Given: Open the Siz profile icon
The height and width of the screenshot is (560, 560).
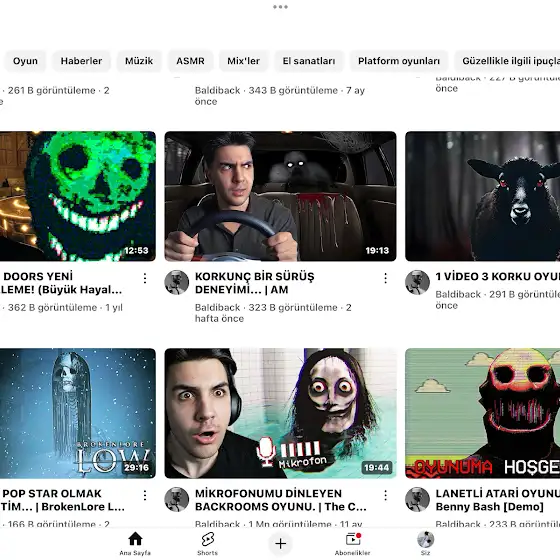Looking at the screenshot, I should tap(425, 539).
